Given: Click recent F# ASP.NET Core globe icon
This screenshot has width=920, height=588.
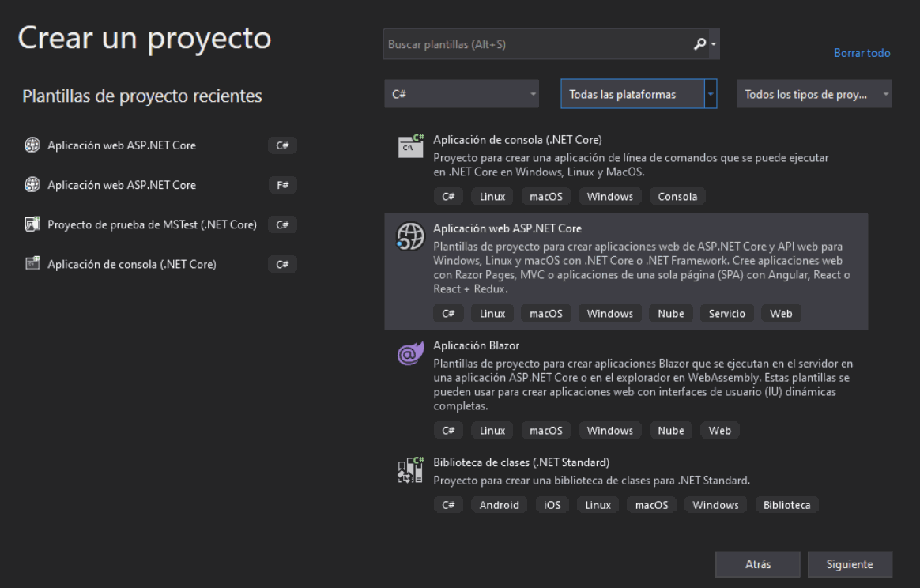Looking at the screenshot, I should (32, 185).
